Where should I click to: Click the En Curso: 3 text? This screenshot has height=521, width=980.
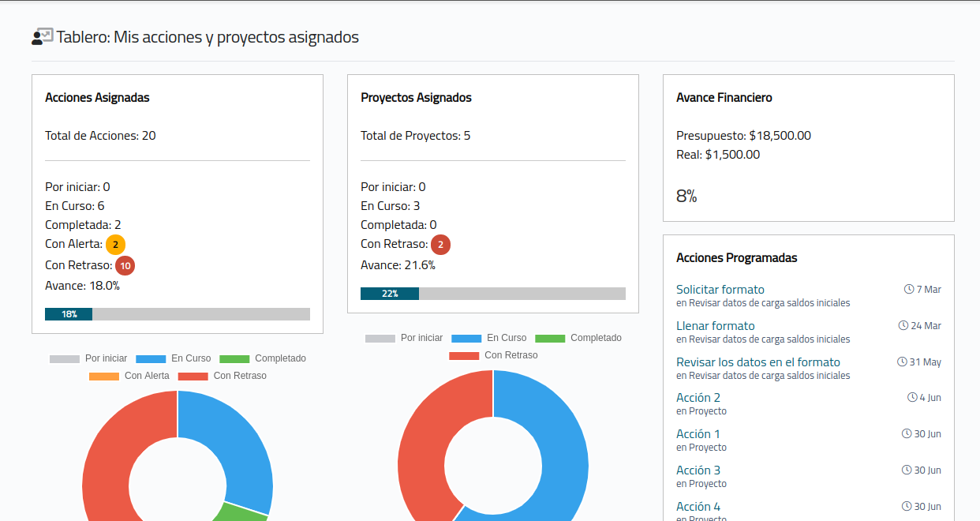tap(391, 206)
